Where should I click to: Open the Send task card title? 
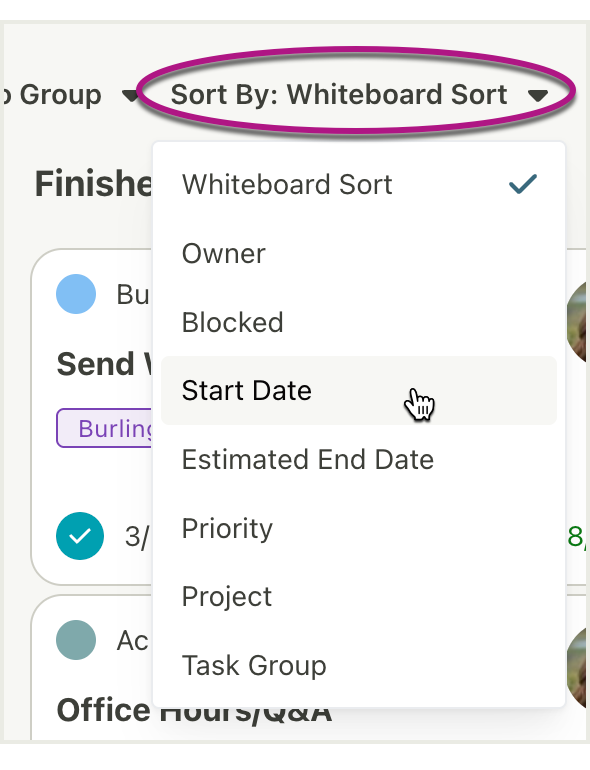tap(105, 364)
